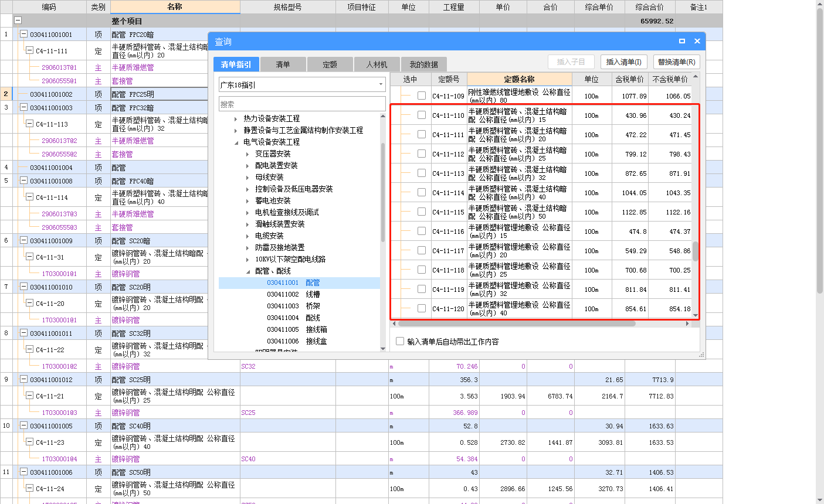Screen dimensions: 824x504
Task: Expand the 热力设备安装工程 tree node
Action: pos(236,118)
